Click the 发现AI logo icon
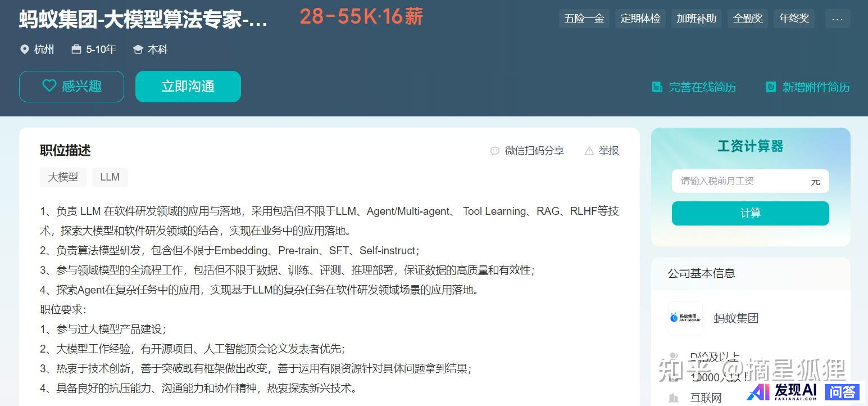 point(758,392)
